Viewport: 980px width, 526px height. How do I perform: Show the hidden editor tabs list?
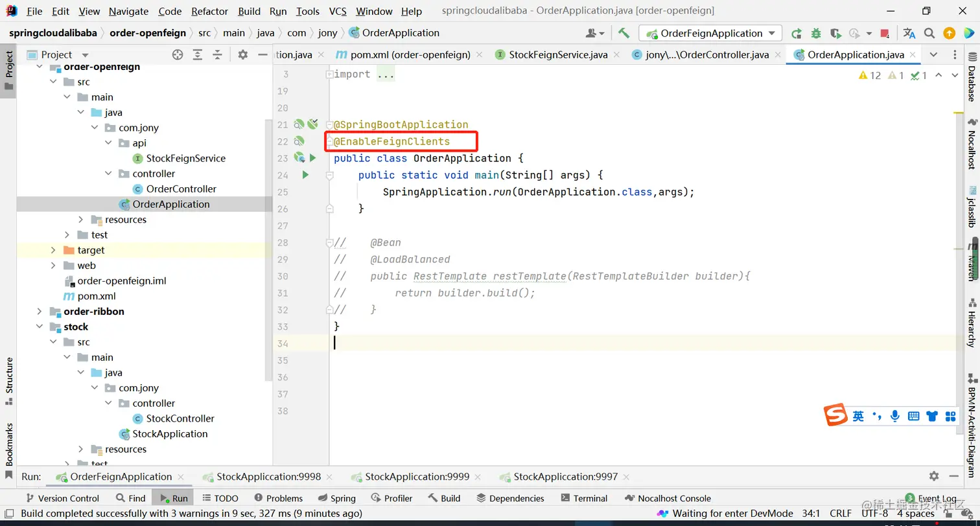coord(933,55)
